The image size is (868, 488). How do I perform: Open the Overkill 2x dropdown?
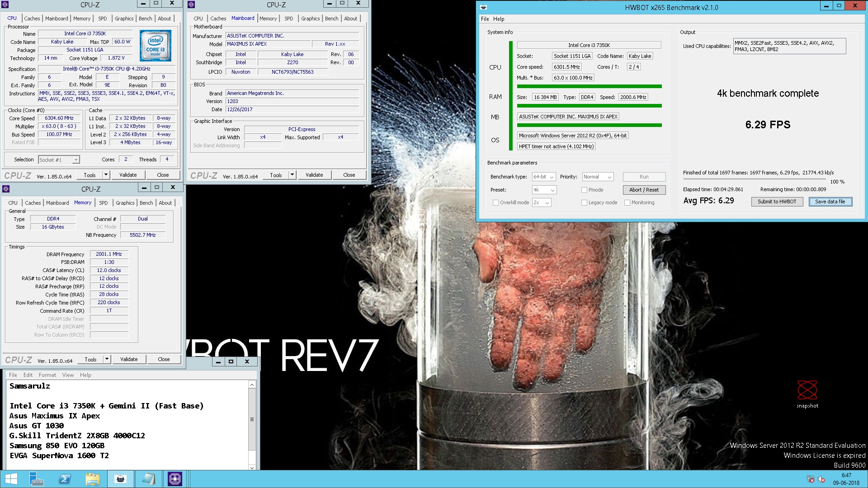[542, 203]
